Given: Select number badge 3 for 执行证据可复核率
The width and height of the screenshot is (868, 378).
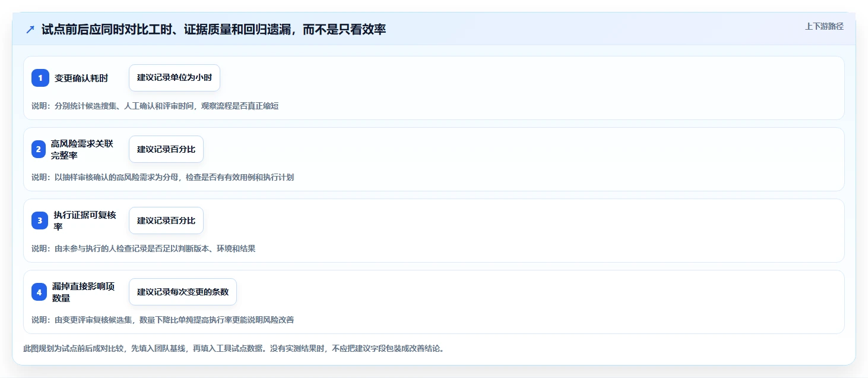Looking at the screenshot, I should point(40,220).
